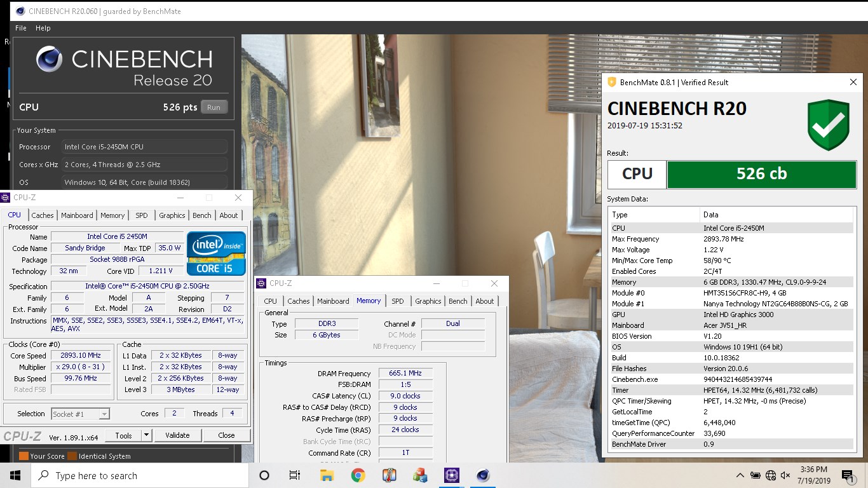Click the title bar icon of the CPU-Z memory timings window
The height and width of the screenshot is (488, 868).
[x=262, y=283]
